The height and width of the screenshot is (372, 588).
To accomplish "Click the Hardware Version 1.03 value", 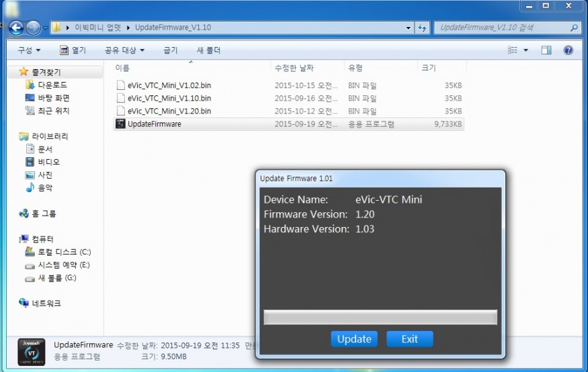I will (x=365, y=229).
